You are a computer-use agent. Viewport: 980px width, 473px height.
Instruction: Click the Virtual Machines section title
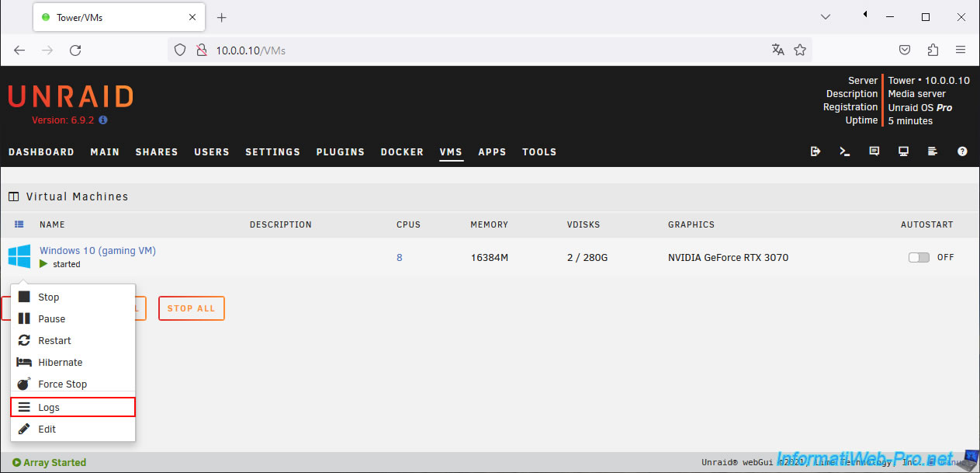point(78,197)
